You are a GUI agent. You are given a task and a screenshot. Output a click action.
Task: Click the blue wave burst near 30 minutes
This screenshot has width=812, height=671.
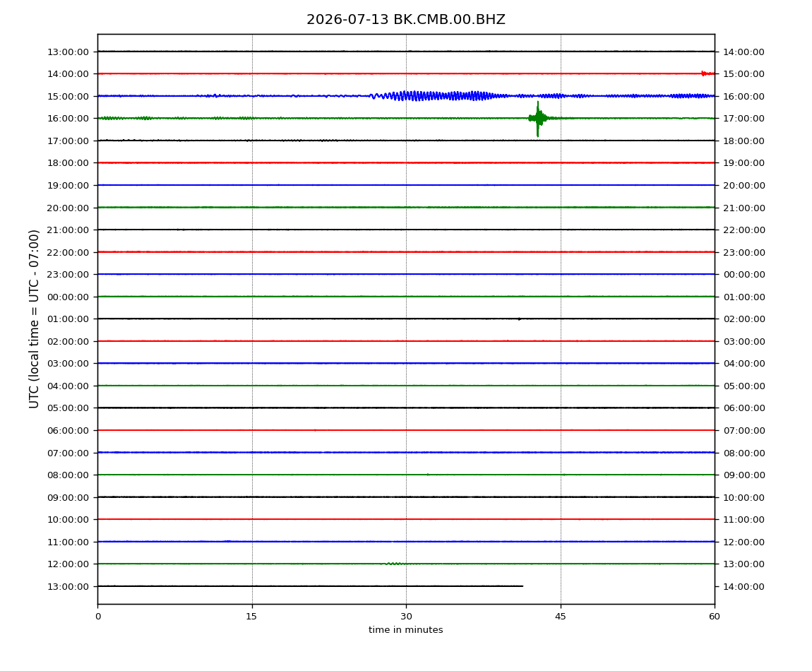point(435,96)
